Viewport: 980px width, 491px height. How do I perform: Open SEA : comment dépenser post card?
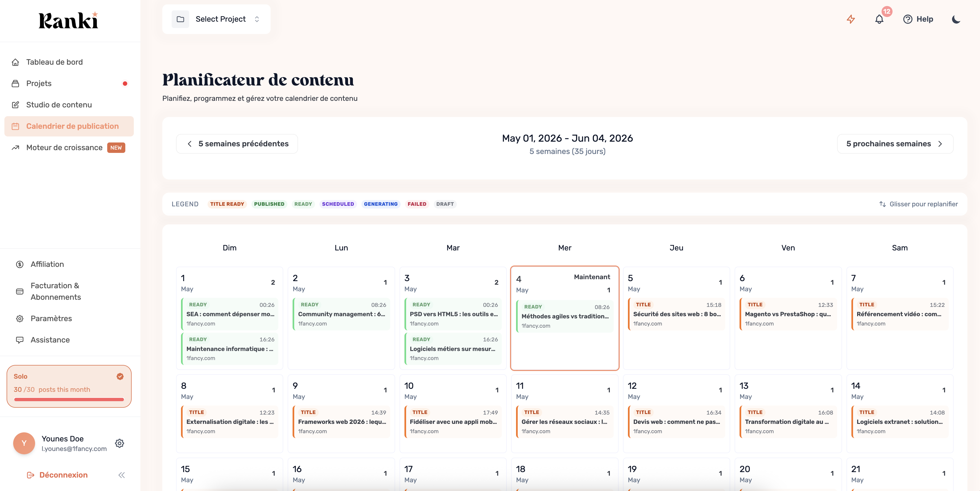tap(230, 314)
